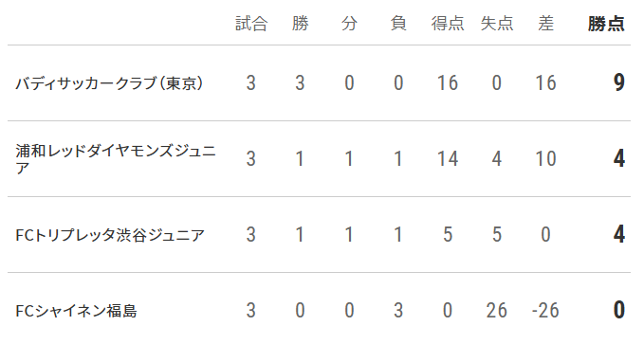Click the 得点 column header
This screenshot has height=344, width=644.
(x=448, y=24)
